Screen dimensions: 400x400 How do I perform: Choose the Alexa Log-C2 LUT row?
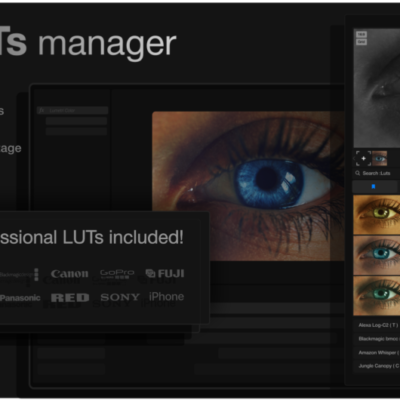tap(377, 325)
